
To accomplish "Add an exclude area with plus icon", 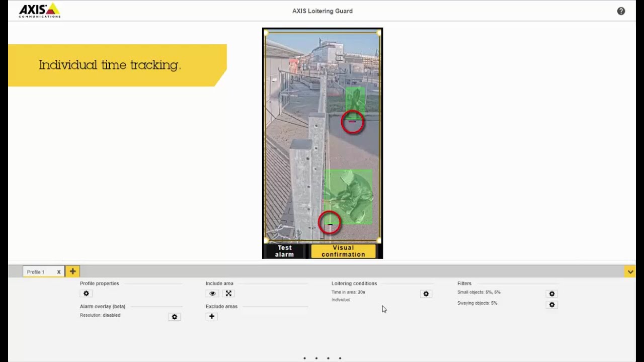I will coord(212,317).
